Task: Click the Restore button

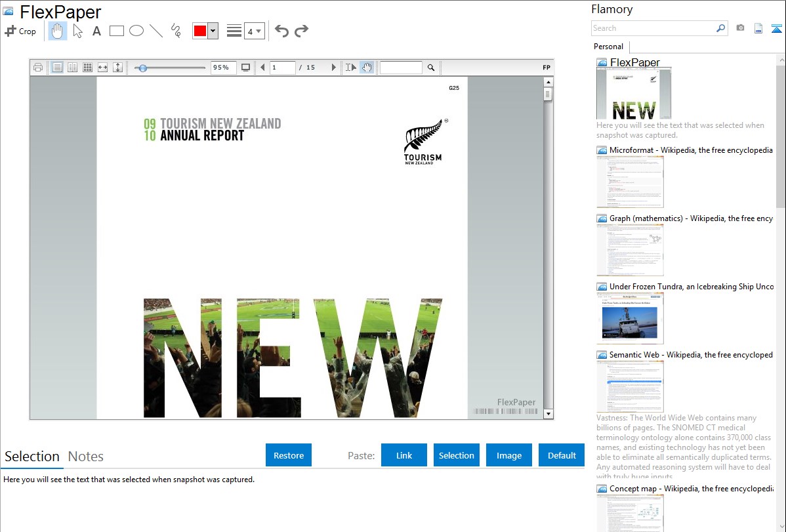Action: [x=289, y=455]
